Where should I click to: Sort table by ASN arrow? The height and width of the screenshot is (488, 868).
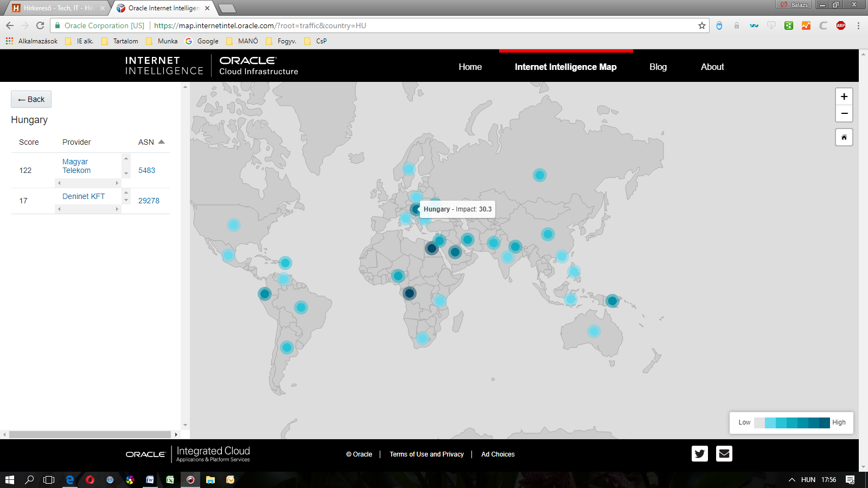coord(161,142)
